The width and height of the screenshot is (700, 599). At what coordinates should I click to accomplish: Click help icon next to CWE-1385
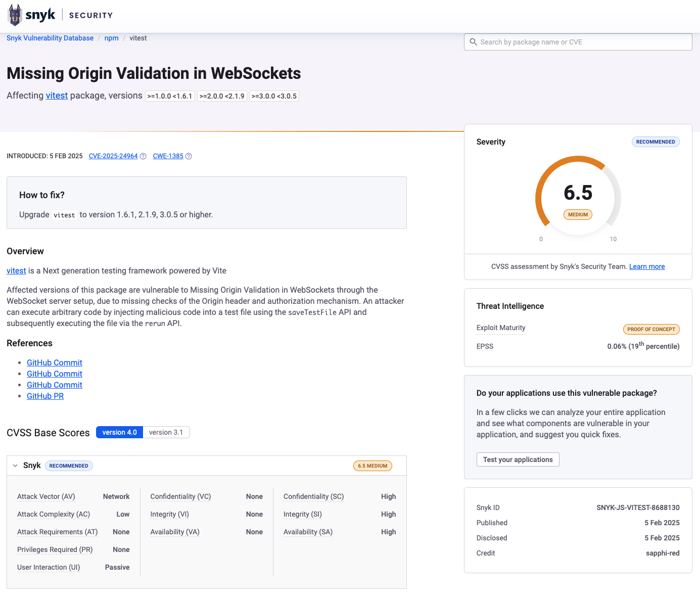189,156
